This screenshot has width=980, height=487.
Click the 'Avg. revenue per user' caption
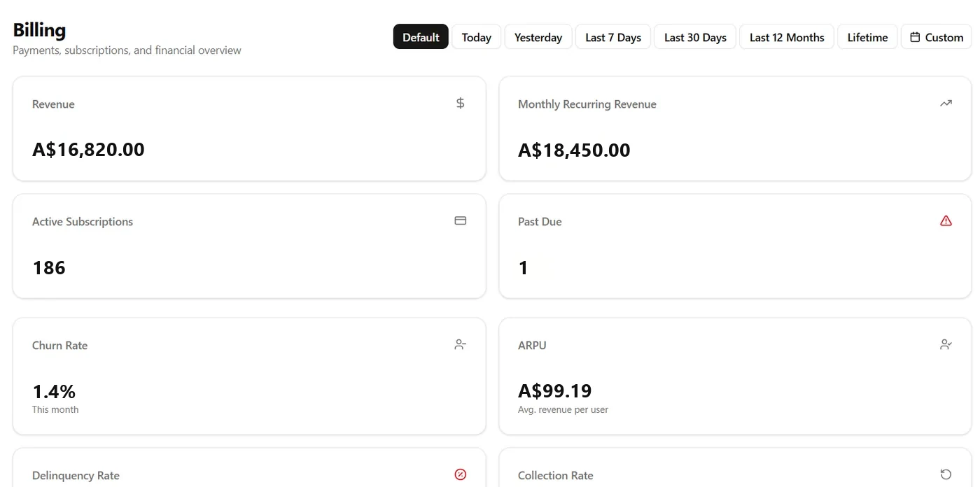pos(563,409)
